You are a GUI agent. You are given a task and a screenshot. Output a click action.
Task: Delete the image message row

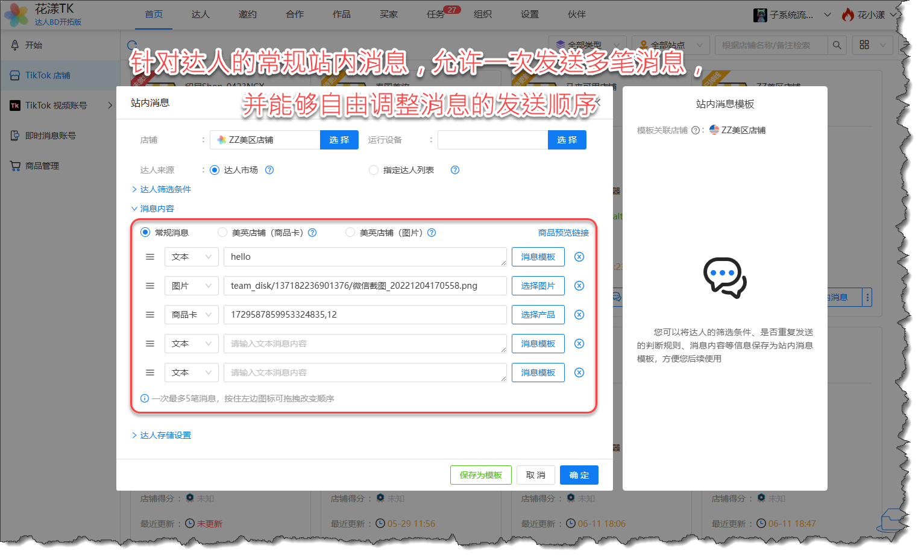pyautogui.click(x=579, y=286)
